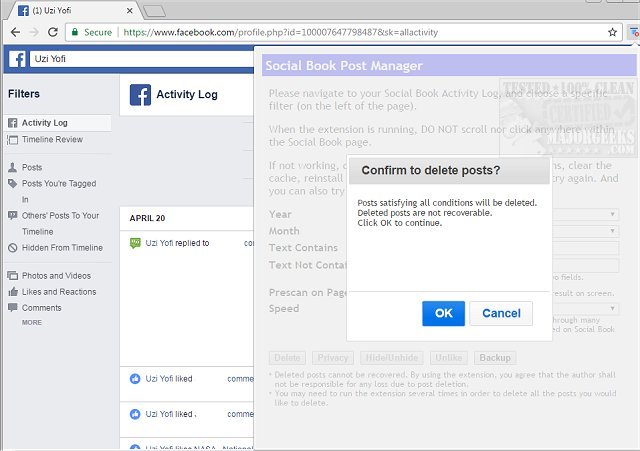Screen dimensions: 640x451
Task: Click the Activity Log filter icon in sidebar
Action: pos(13,123)
